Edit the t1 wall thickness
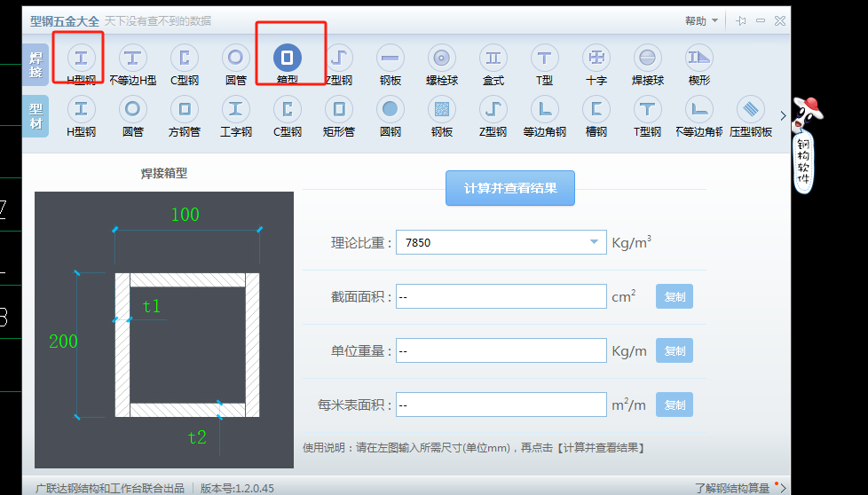868x495 pixels. click(152, 306)
